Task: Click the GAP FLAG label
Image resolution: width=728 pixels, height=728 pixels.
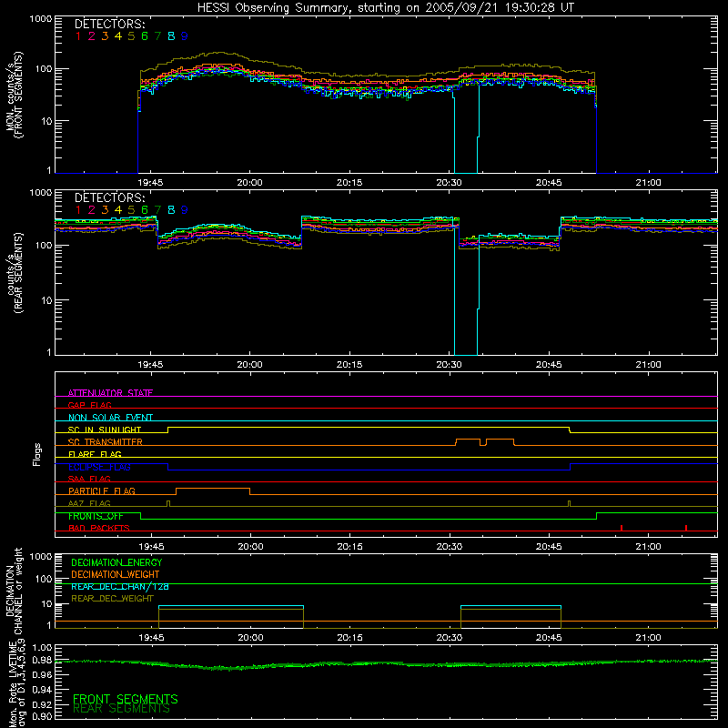Action: click(89, 405)
